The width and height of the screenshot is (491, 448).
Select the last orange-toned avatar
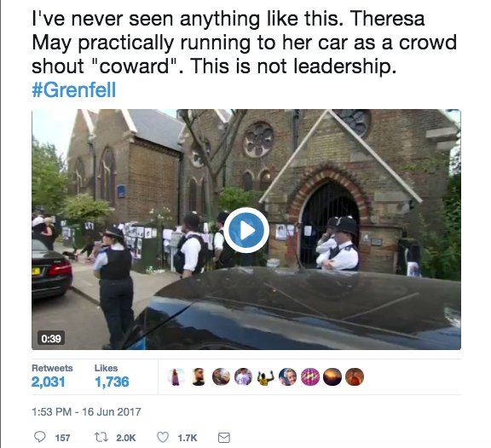coord(355,376)
